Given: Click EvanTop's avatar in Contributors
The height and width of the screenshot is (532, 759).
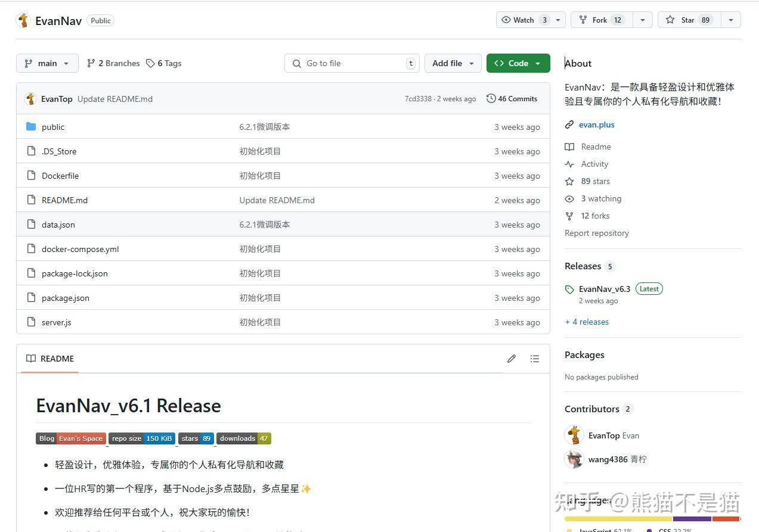Looking at the screenshot, I should pos(574,435).
